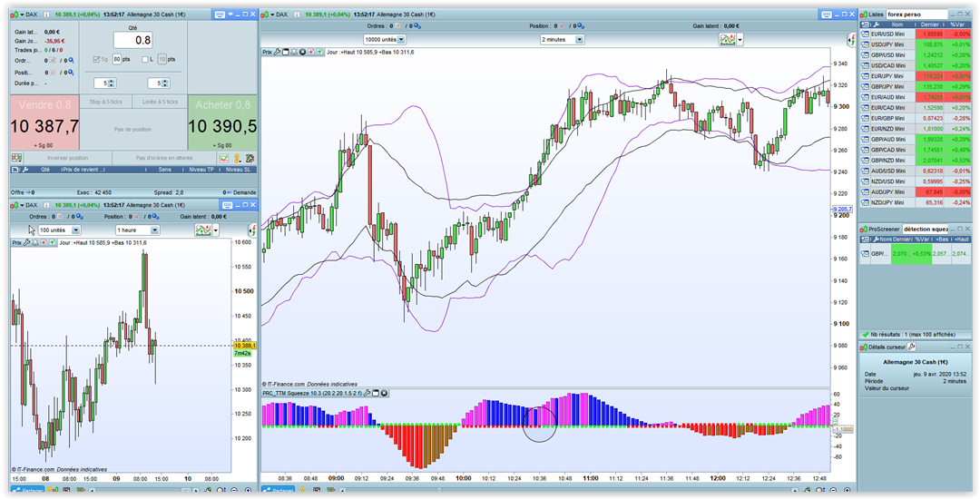Open the forex perso list dropdown

(x=916, y=15)
